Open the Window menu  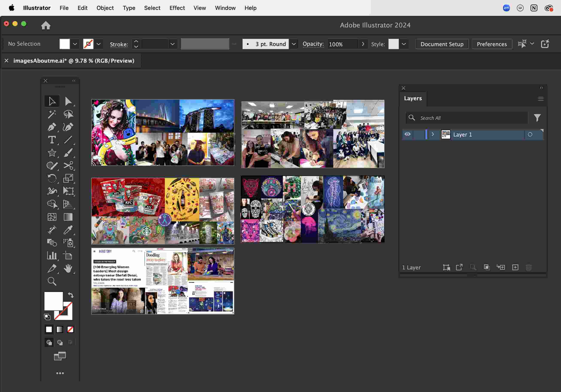225,8
